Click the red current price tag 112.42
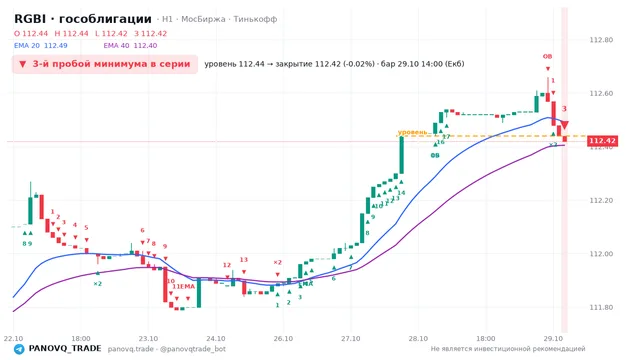Screen dimensions: 640x360 [x=602, y=141]
